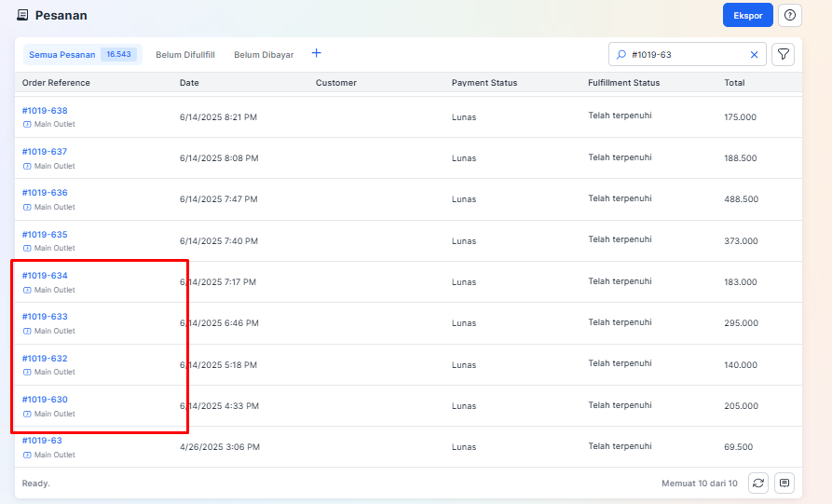The height and width of the screenshot is (504, 832).
Task: Click the 16.543 count badge
Action: 119,54
